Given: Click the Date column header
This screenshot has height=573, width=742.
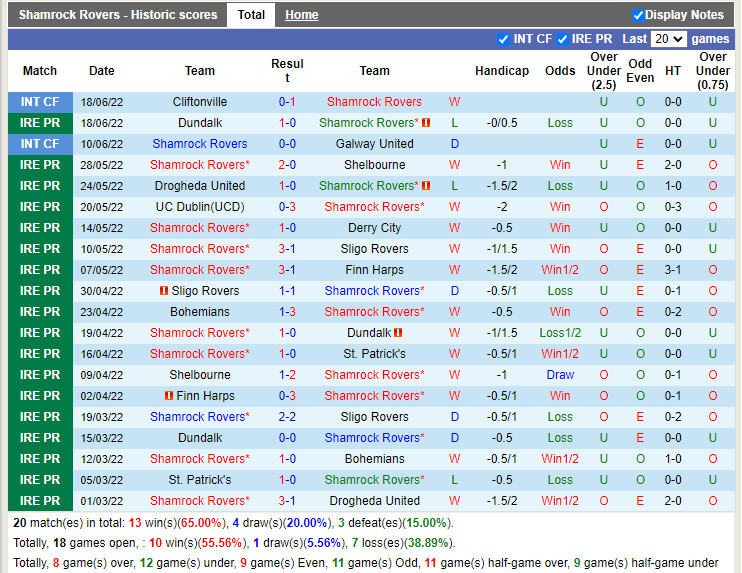Looking at the screenshot, I should point(102,71).
